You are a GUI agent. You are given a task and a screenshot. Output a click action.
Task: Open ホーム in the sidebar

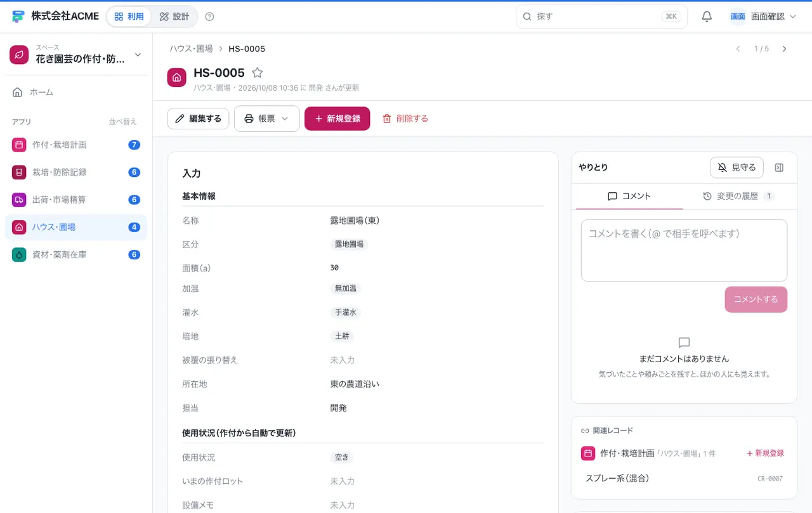click(x=76, y=92)
